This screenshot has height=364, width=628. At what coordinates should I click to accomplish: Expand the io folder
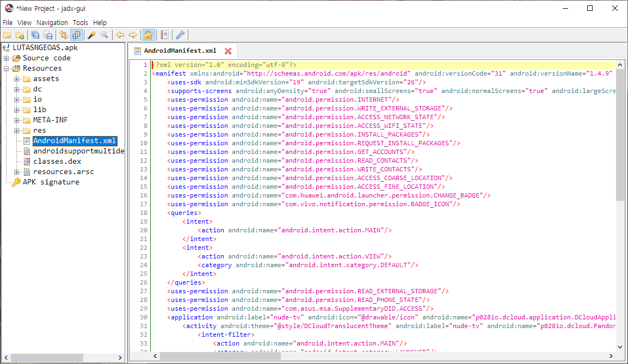(x=17, y=100)
